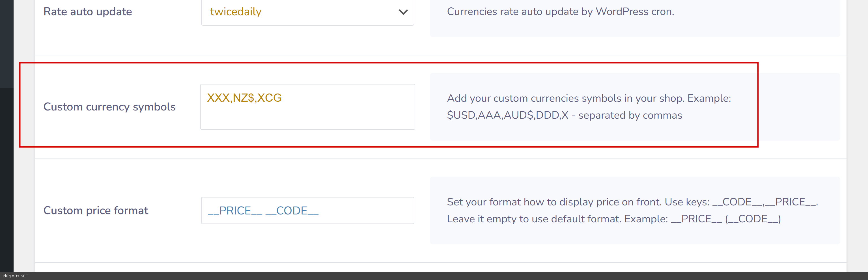This screenshot has width=868, height=280.
Task: Click the bottom dark status bar
Action: [x=438, y=276]
